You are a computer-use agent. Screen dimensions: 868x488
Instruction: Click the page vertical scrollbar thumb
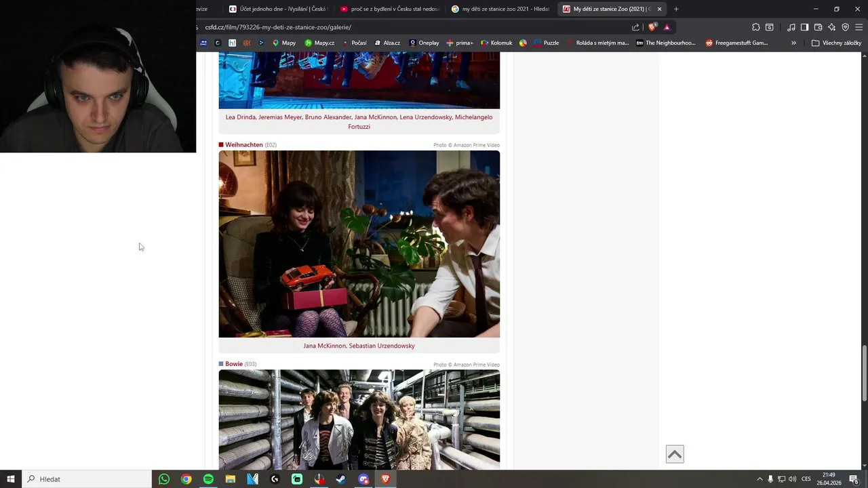coord(864,374)
